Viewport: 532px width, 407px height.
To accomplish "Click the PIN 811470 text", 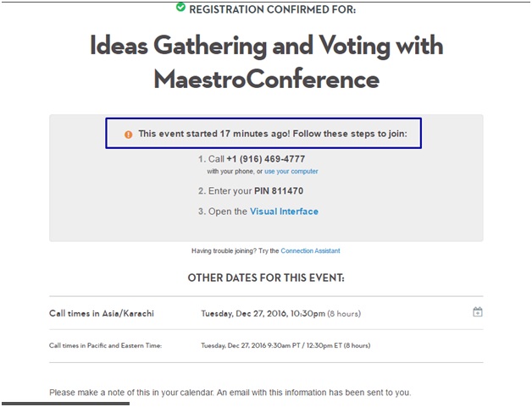I will 279,190.
